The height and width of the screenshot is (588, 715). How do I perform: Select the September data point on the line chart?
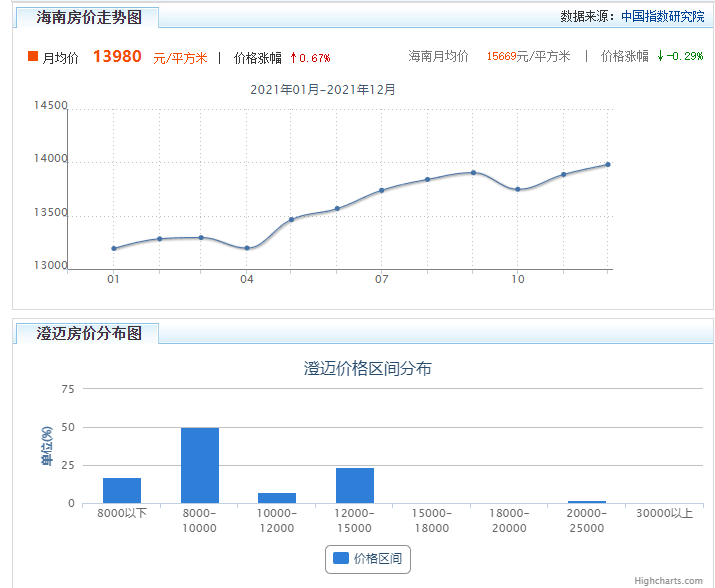tap(473, 172)
